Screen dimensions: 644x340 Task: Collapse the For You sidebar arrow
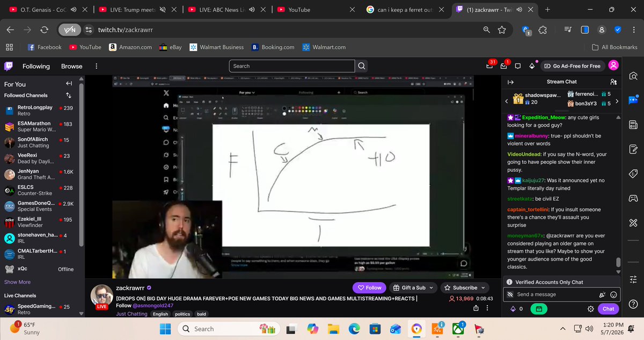(x=69, y=84)
